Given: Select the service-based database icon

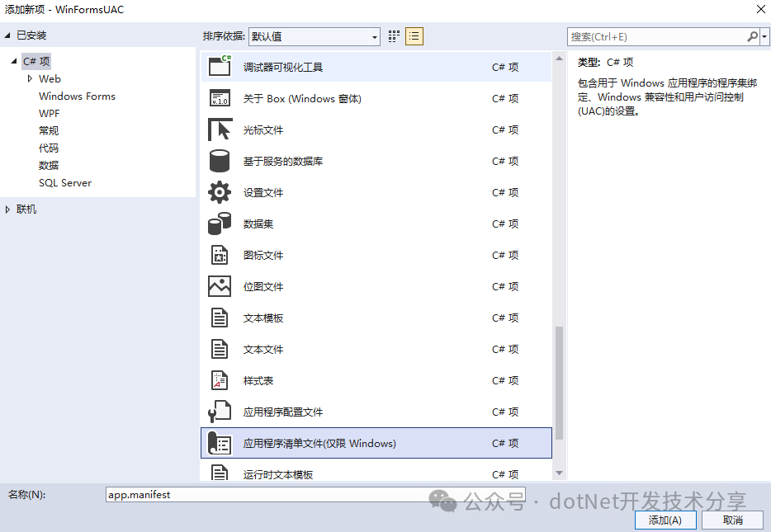Looking at the screenshot, I should point(220,161).
